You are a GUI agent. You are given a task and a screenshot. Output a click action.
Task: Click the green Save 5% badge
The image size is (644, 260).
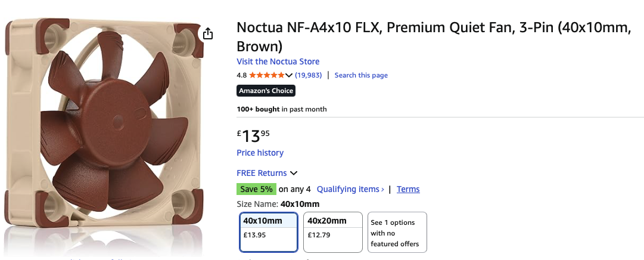coord(256,189)
